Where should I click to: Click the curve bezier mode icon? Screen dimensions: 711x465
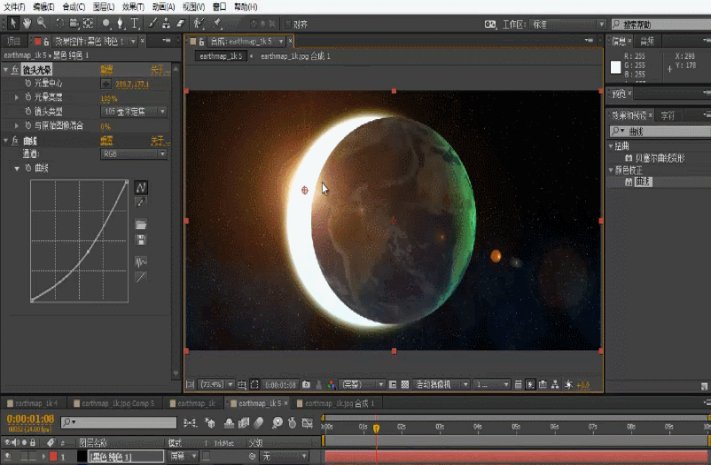pyautogui.click(x=141, y=186)
